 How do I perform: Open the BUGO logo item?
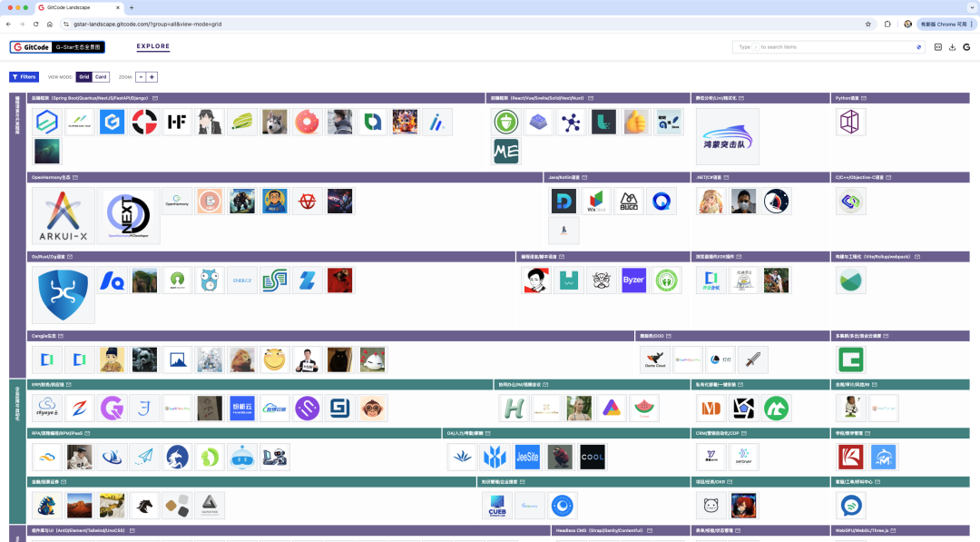(x=629, y=202)
